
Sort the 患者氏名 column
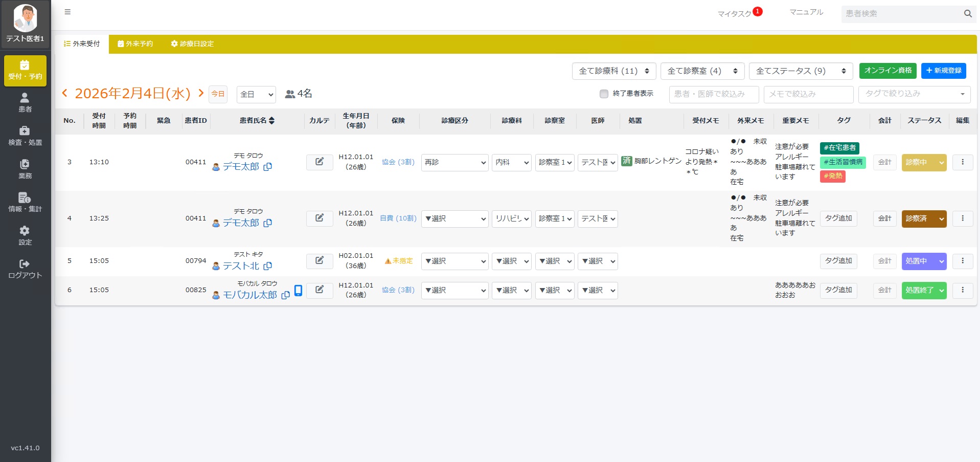pyautogui.click(x=272, y=121)
